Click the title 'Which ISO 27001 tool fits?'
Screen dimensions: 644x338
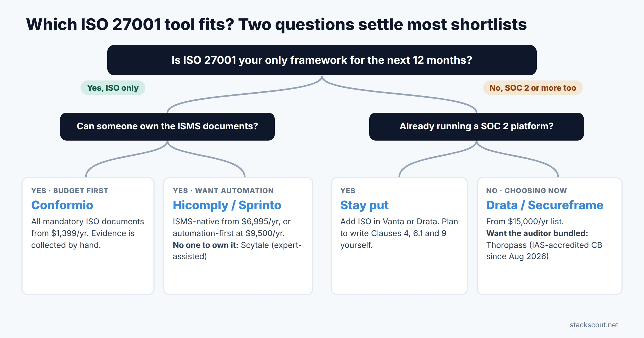130,24
